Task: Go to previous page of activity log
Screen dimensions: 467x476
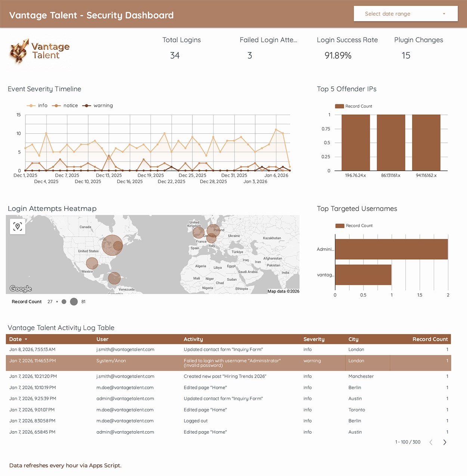Action: [x=431, y=442]
